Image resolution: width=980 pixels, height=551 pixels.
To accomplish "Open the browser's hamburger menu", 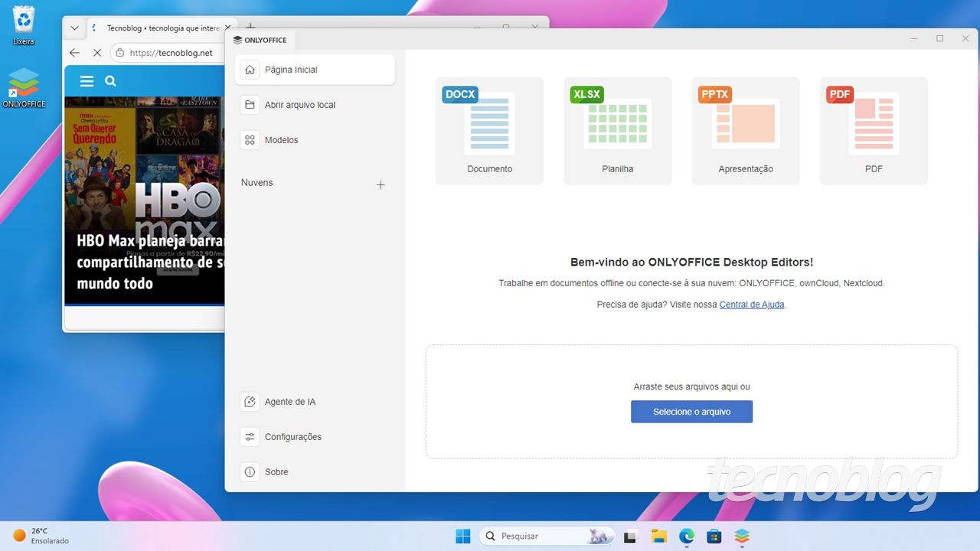I will (x=87, y=80).
